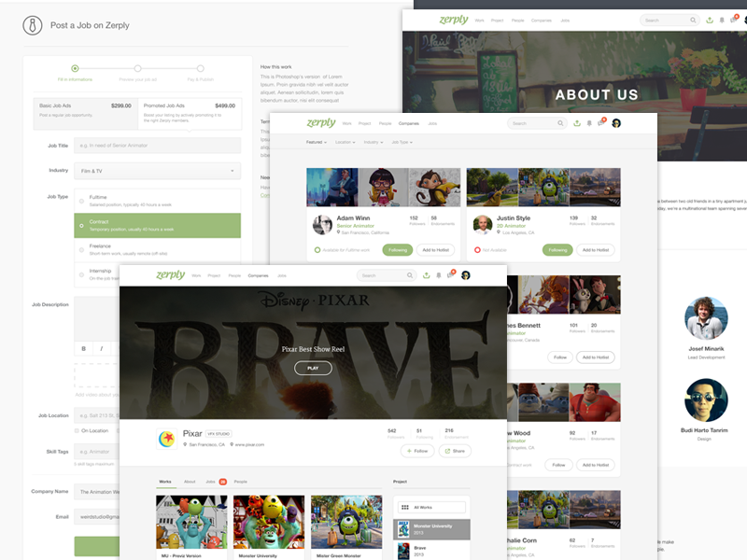Open the notification bell in the Pixar window header

(x=439, y=275)
